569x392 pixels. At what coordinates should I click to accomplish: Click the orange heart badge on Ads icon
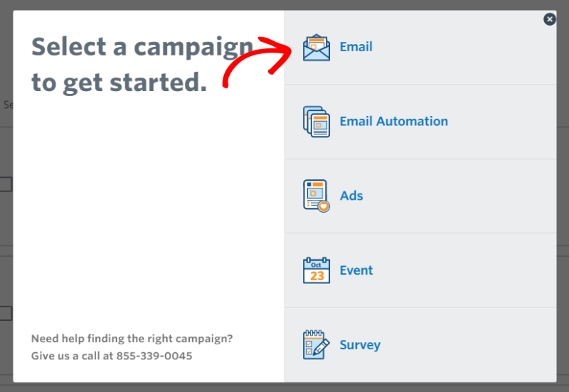coord(324,206)
